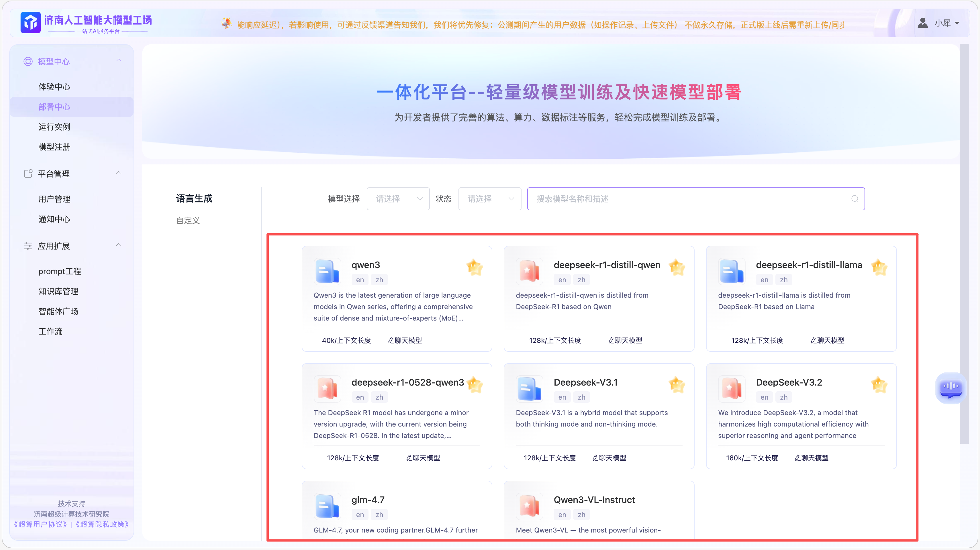The width and height of the screenshot is (980, 550).
Task: Open the 运行实例 menu item
Action: pos(54,127)
